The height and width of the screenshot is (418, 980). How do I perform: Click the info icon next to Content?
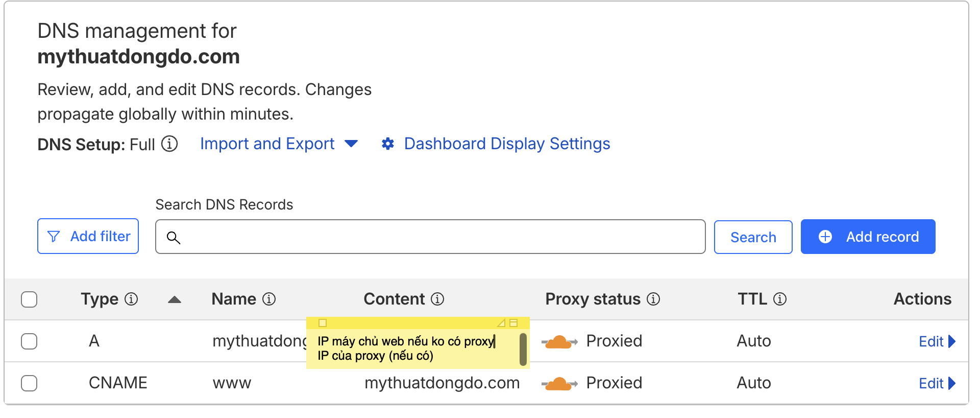click(x=437, y=299)
